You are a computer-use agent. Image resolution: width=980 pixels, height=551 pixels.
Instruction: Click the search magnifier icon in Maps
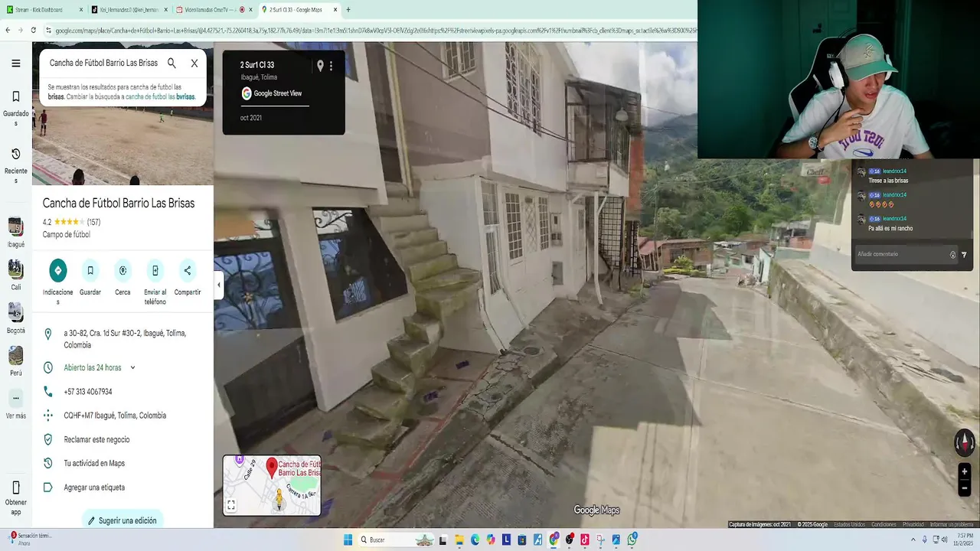point(171,64)
